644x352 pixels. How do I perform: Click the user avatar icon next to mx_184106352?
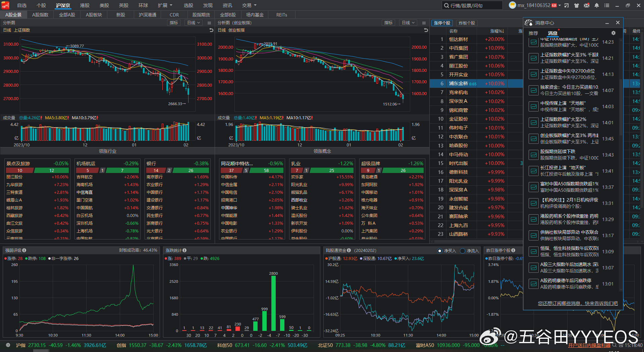(x=513, y=5)
